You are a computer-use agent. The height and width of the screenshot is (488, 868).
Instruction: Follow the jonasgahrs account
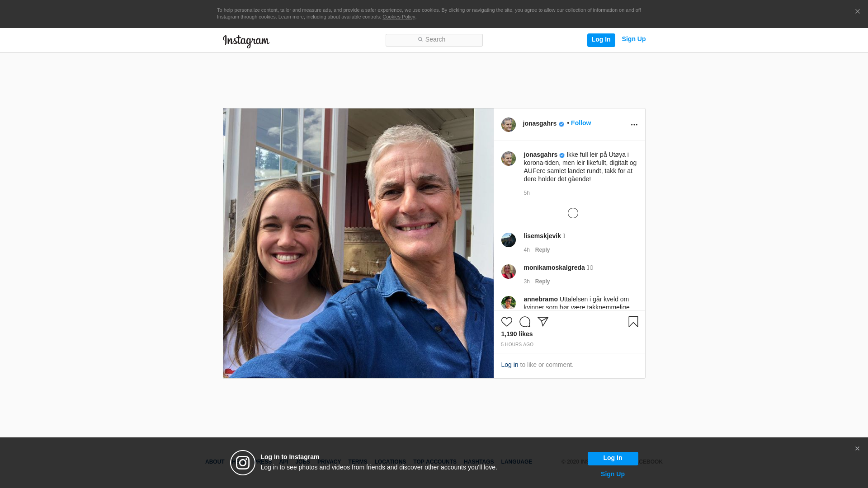click(580, 123)
